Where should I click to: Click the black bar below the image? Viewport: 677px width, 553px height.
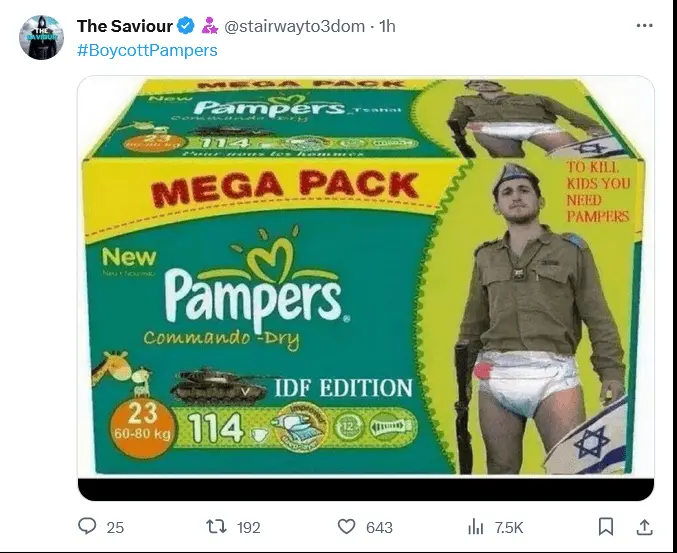pyautogui.click(x=365, y=489)
